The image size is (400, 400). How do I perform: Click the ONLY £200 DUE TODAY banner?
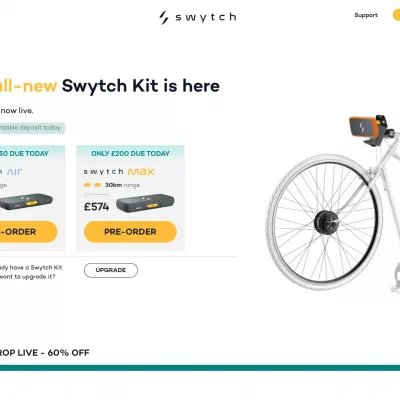pyautogui.click(x=130, y=154)
